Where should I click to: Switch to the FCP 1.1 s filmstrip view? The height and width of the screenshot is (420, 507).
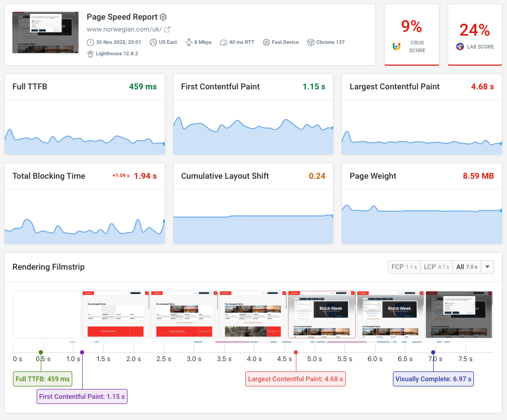404,267
